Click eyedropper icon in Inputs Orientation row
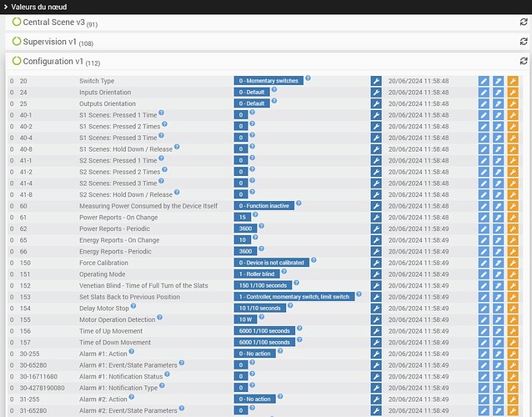The height and width of the screenshot is (417, 532). [498, 93]
